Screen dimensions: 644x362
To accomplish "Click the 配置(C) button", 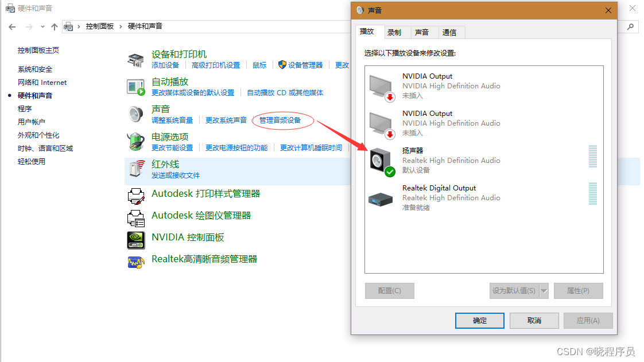I will pyautogui.click(x=389, y=291).
